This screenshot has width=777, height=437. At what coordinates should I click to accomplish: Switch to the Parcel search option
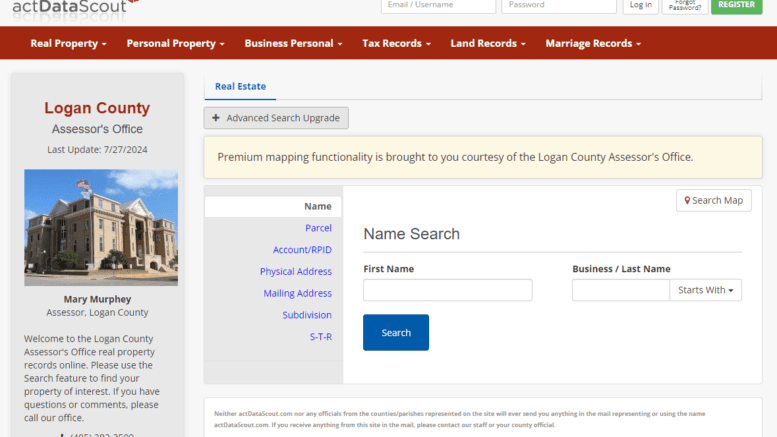pos(318,228)
